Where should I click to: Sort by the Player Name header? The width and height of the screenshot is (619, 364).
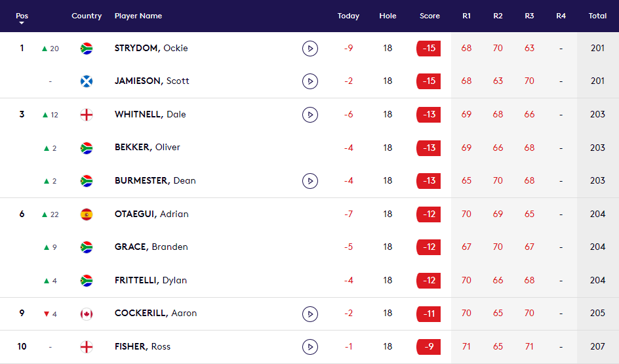point(138,16)
